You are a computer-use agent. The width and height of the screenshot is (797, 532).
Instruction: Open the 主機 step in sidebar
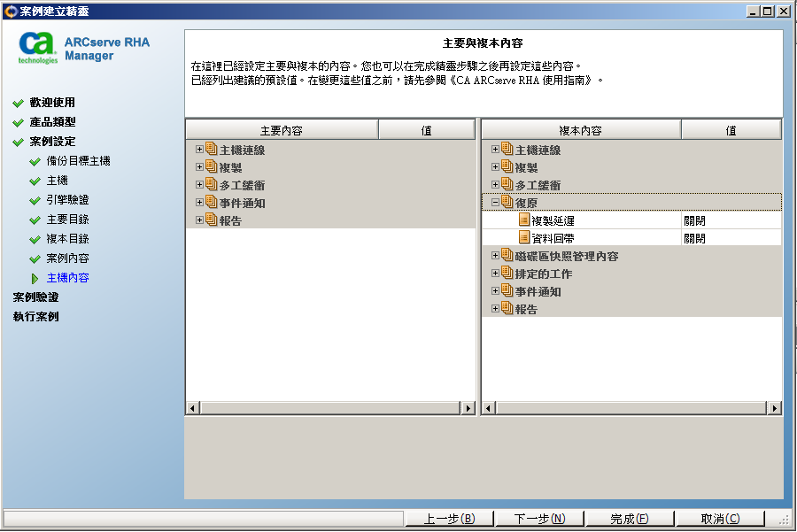pyautogui.click(x=57, y=181)
